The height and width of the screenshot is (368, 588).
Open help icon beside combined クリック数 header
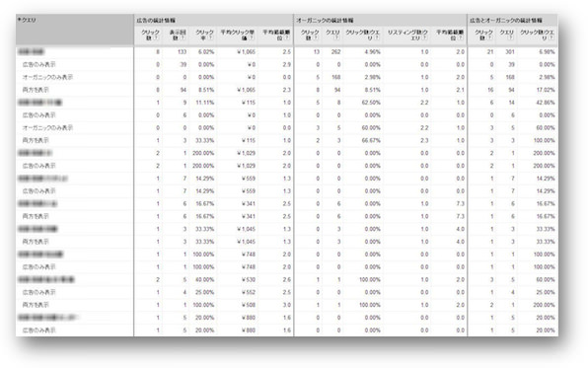489,37
